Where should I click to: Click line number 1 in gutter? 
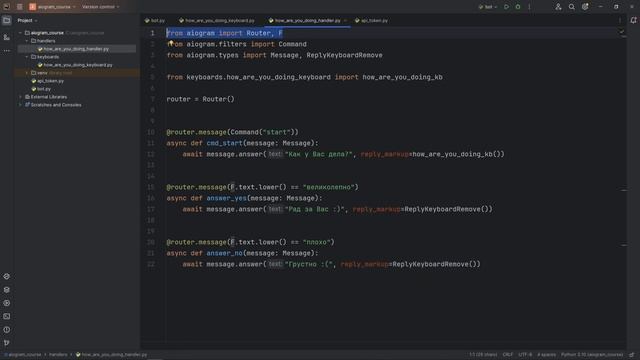(x=153, y=33)
